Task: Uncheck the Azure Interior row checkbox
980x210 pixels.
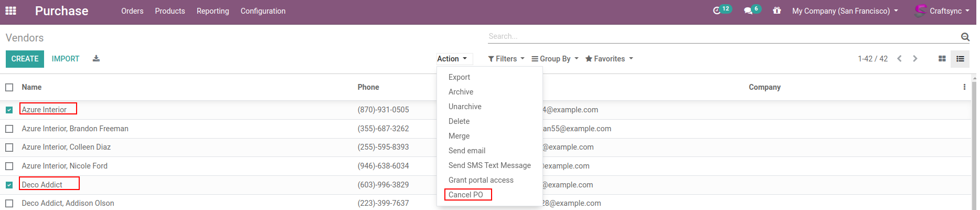Action: click(9, 110)
